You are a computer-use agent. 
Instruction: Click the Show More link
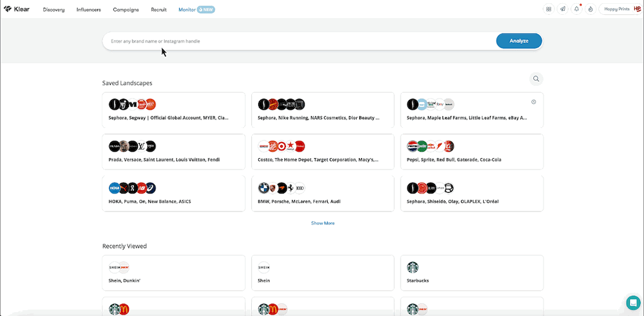pos(323,223)
